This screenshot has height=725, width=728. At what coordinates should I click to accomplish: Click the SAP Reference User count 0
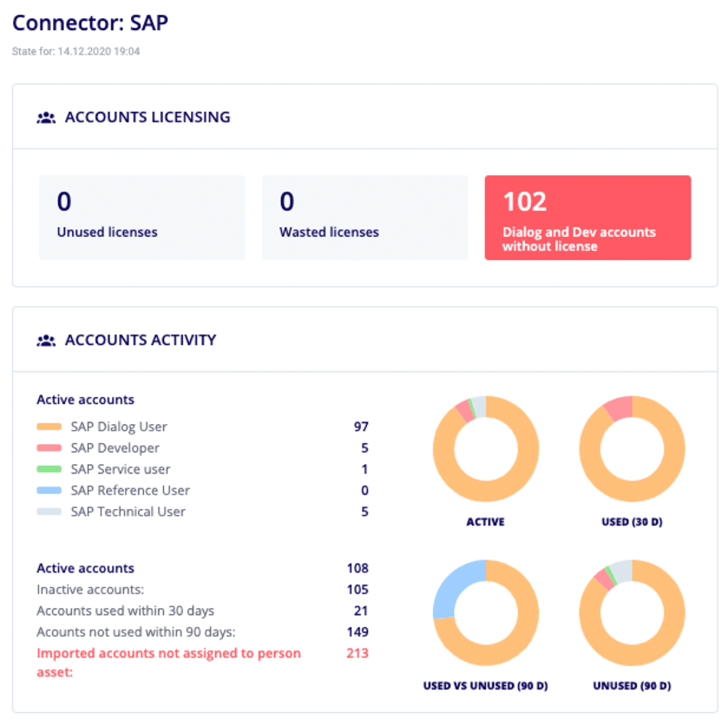(x=364, y=491)
